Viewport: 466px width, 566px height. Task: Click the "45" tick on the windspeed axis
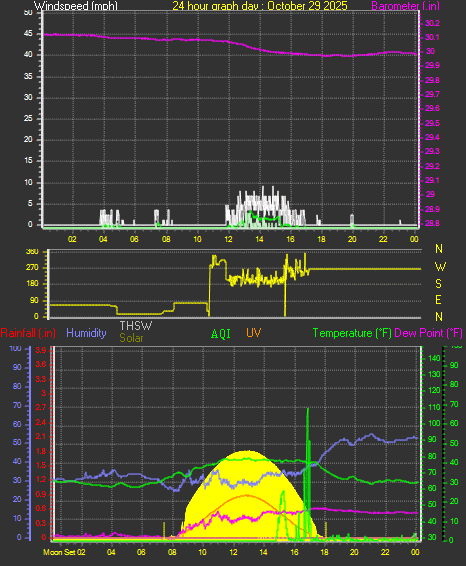(x=28, y=34)
